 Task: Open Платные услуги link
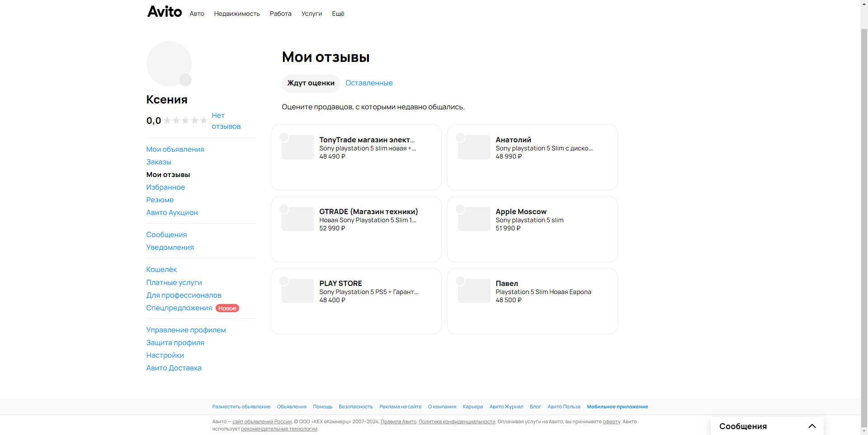click(174, 283)
